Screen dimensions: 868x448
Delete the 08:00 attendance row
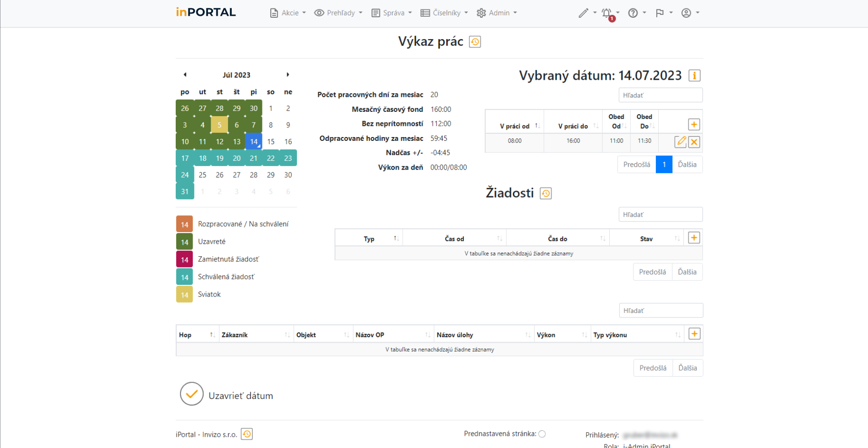[x=694, y=142]
